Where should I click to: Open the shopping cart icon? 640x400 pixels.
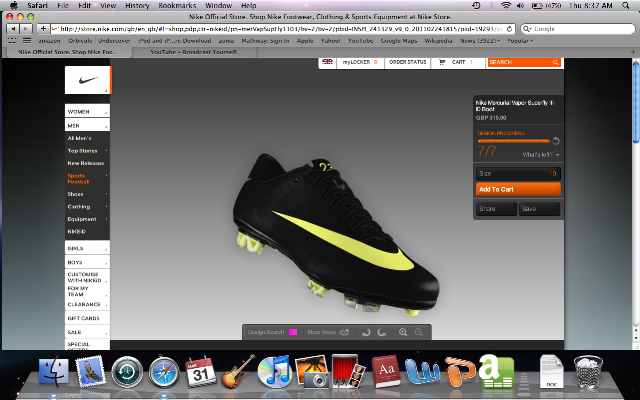tap(442, 62)
